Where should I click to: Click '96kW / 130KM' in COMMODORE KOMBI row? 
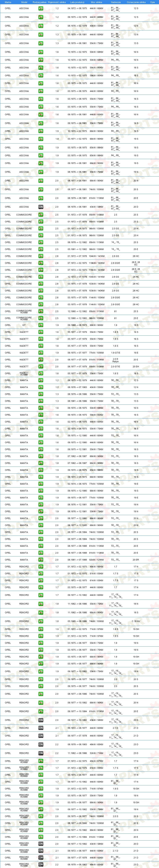[97, 318]
